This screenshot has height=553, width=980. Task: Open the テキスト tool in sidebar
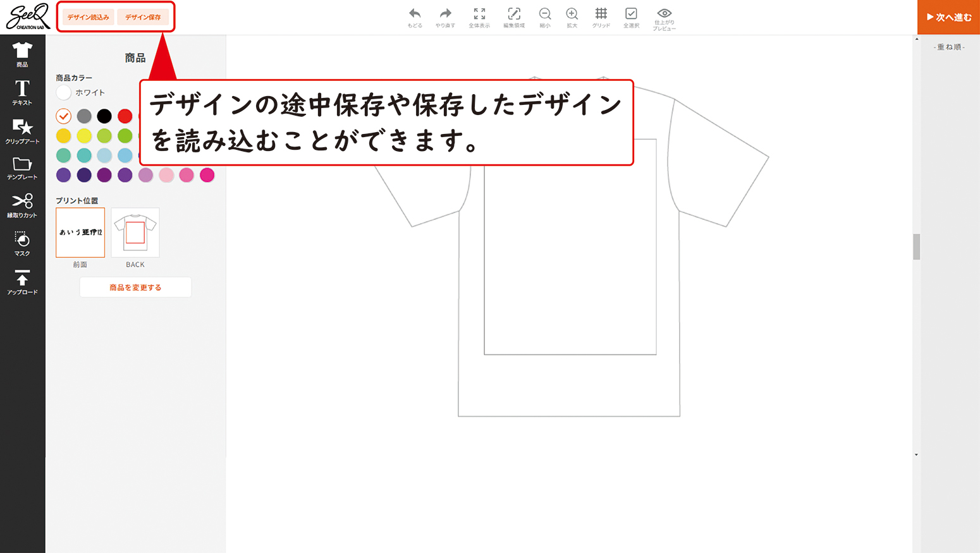point(22,92)
